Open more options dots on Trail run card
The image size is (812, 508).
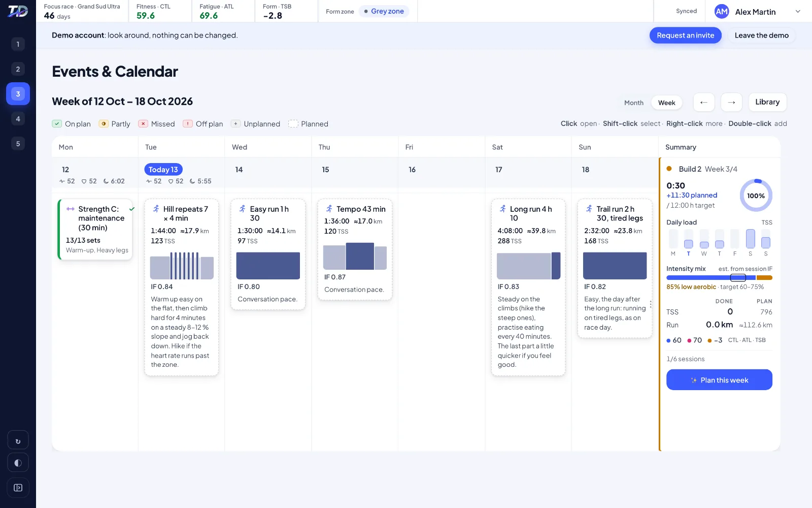point(651,304)
